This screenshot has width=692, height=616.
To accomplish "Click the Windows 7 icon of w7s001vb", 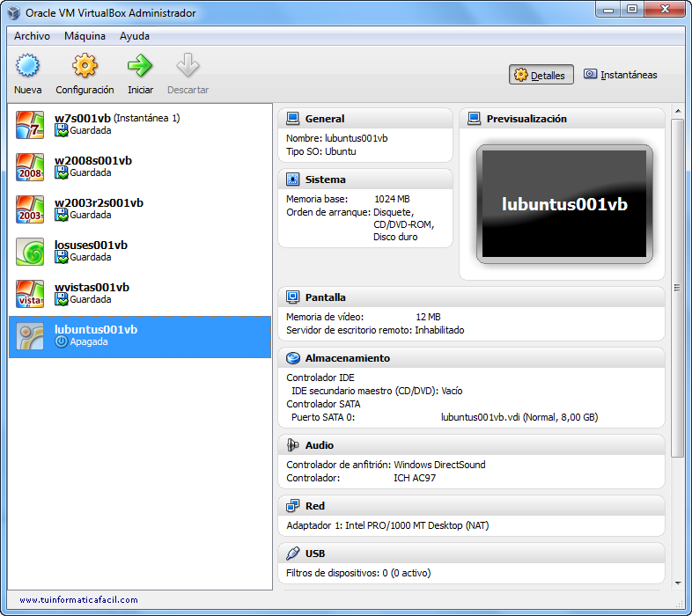I will (x=30, y=125).
